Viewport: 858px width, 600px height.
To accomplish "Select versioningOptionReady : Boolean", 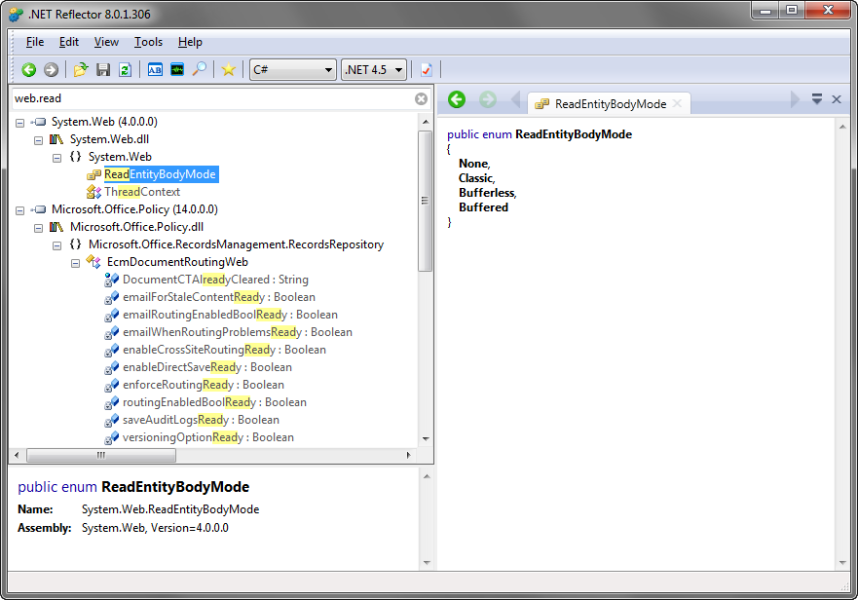I will 208,437.
